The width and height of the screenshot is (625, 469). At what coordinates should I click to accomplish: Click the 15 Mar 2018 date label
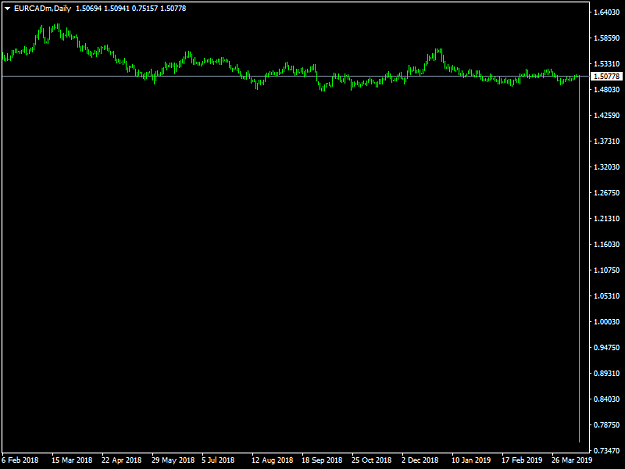[72, 460]
